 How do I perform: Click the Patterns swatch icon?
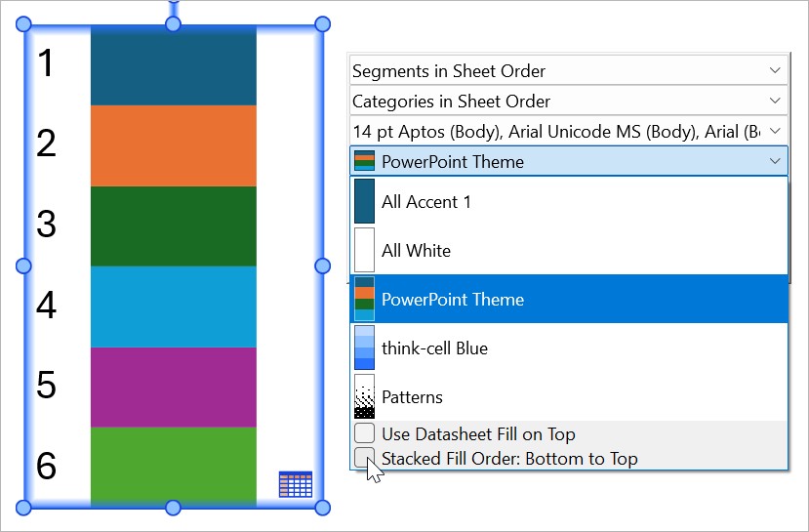click(364, 396)
